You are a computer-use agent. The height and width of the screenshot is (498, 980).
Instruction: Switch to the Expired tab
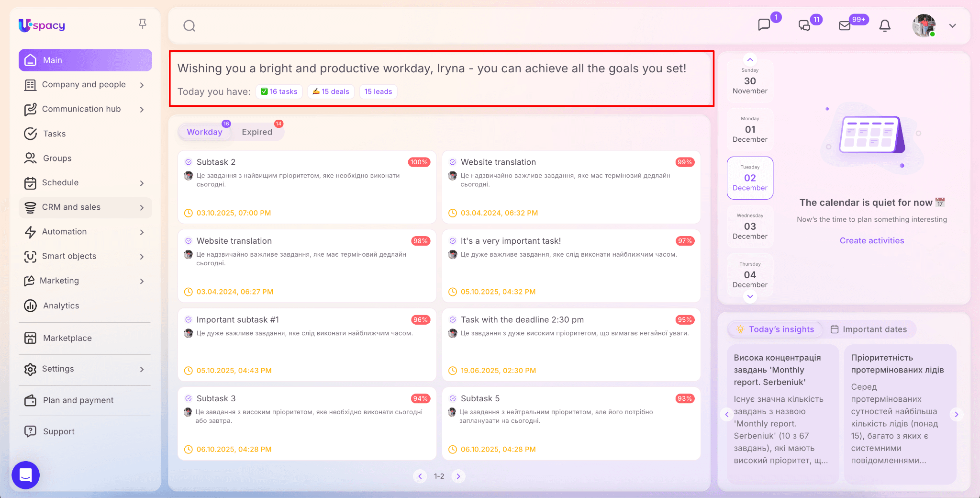coord(256,132)
